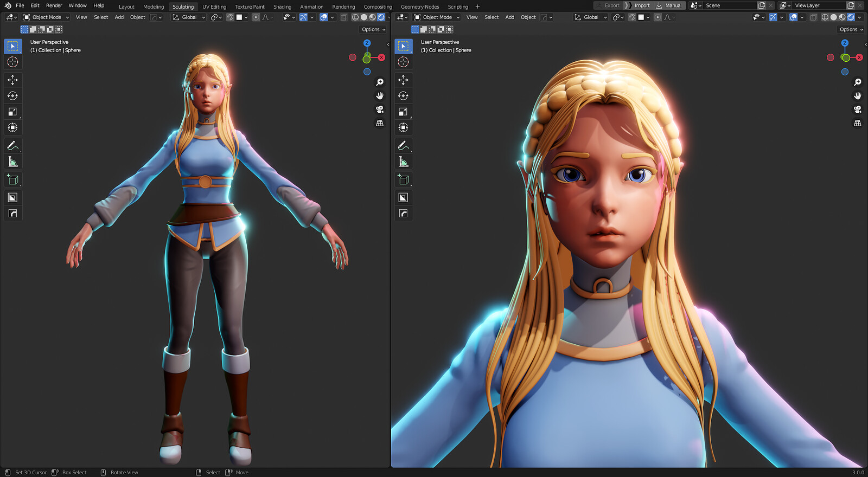Open Add menu in left viewport header

(119, 17)
